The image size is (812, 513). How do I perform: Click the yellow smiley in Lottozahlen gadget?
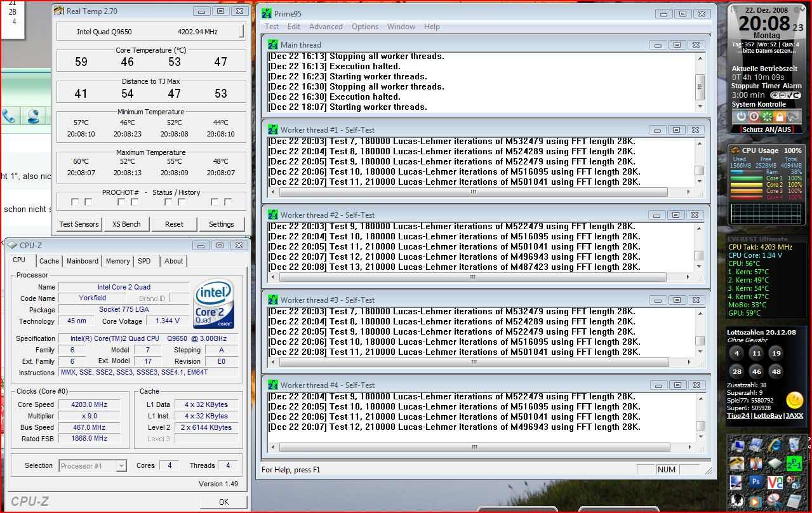[x=794, y=400]
